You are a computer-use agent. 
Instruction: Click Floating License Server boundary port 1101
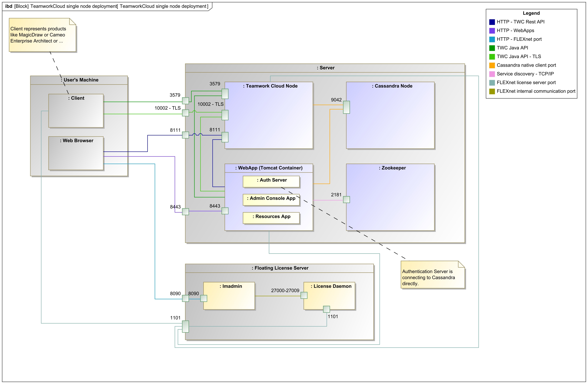[x=185, y=326]
